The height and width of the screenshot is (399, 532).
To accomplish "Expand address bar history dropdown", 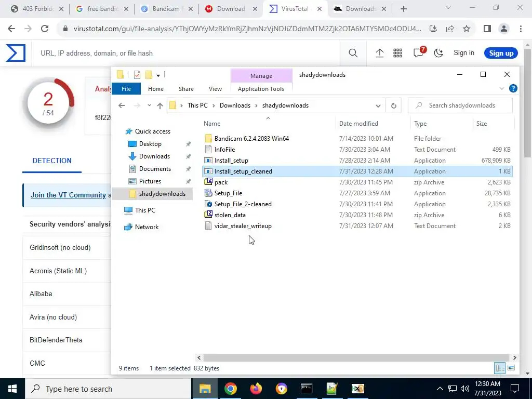I will point(378,105).
